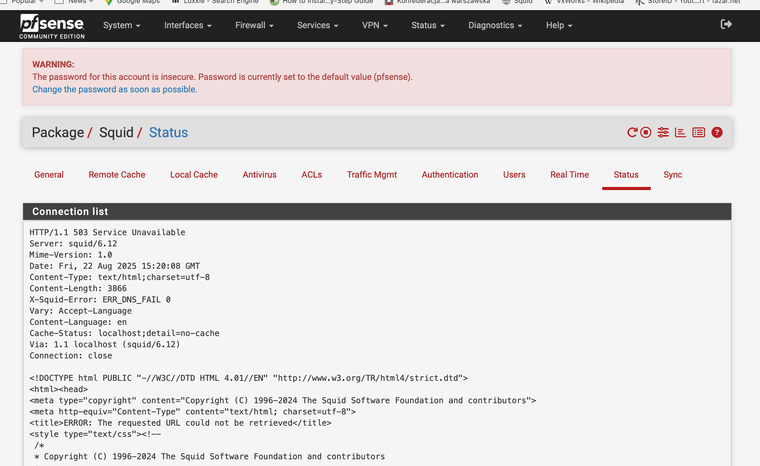Stop the Squid service with the stop icon
Image resolution: width=760 pixels, height=466 pixels.
click(x=646, y=132)
